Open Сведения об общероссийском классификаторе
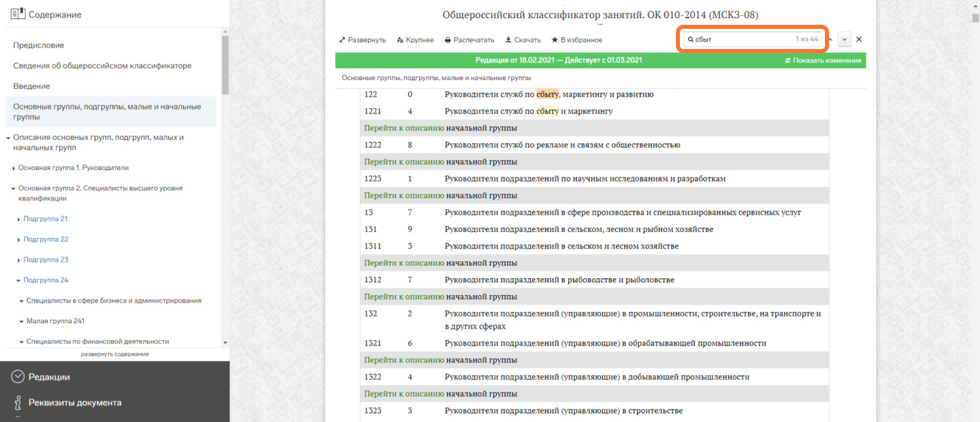 [x=103, y=66]
